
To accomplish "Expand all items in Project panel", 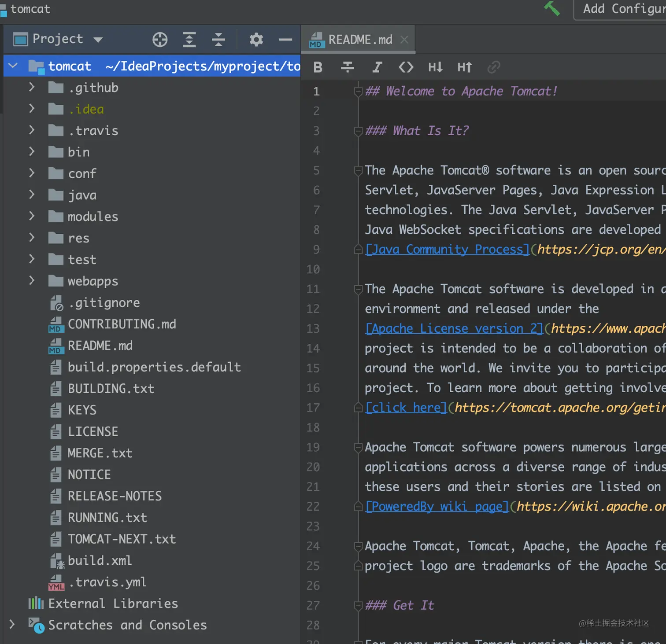I will [189, 40].
